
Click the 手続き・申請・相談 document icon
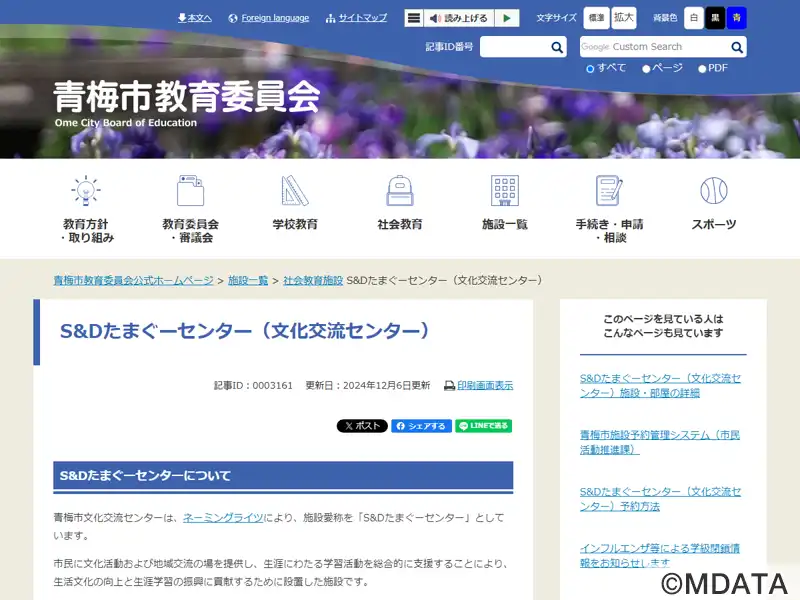pyautogui.click(x=609, y=191)
